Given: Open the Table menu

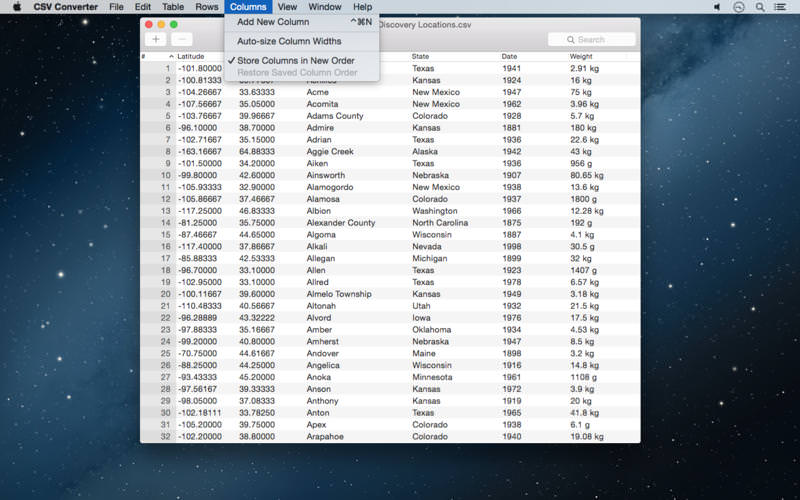Looking at the screenshot, I should point(173,7).
